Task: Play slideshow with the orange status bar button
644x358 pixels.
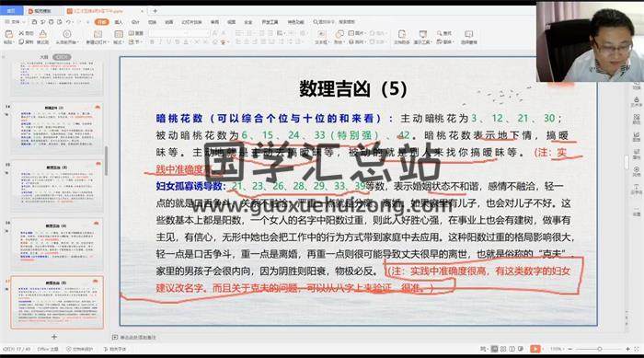Action: click(535, 349)
